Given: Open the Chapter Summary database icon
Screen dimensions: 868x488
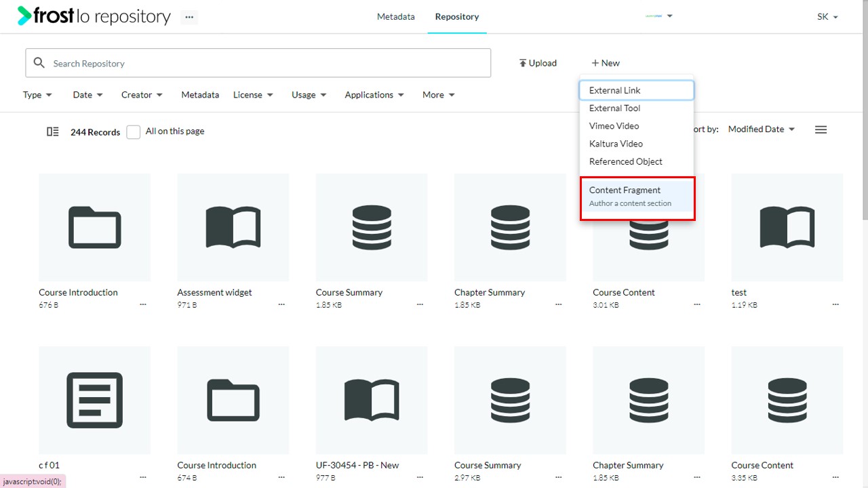Looking at the screenshot, I should 510,227.
